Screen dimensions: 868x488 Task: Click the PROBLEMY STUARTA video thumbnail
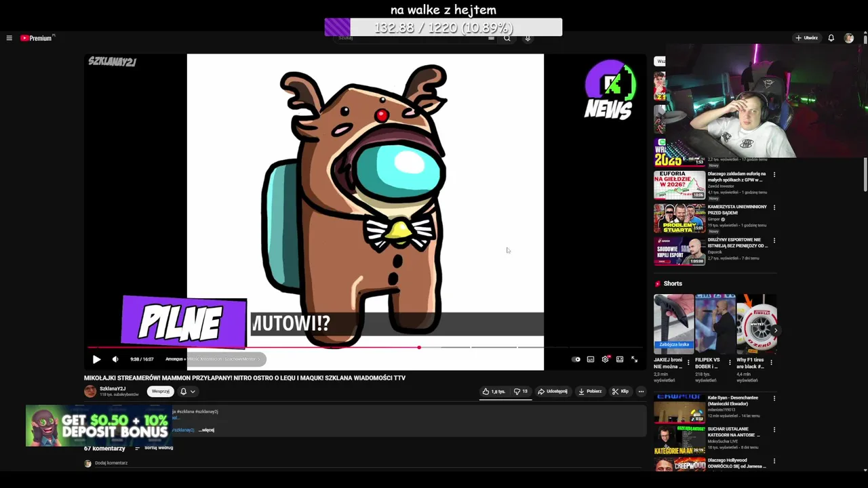(679, 218)
